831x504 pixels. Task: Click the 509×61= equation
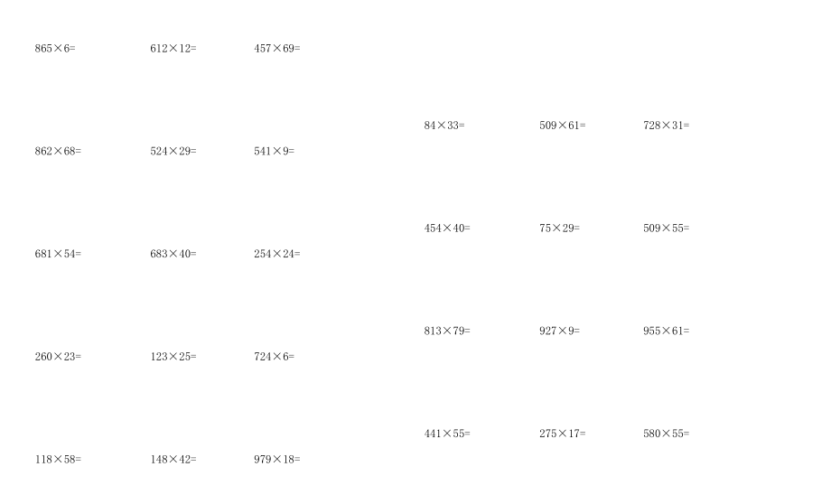pyautogui.click(x=562, y=126)
